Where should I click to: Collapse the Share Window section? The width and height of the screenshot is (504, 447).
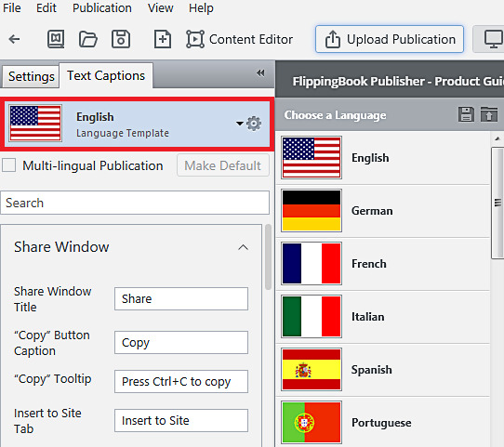(243, 247)
